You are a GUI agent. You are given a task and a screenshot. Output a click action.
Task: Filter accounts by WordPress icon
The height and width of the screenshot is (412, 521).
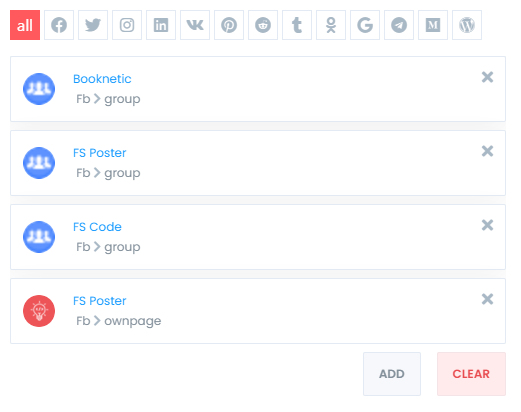467,25
